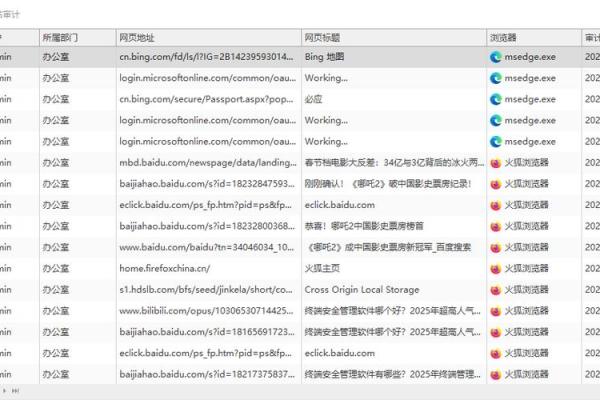
Task: Click the 火狐主页 title cell
Action: 394,268
